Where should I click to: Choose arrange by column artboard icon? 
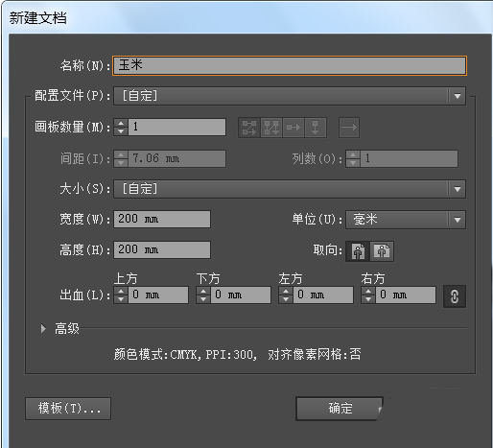(316, 128)
